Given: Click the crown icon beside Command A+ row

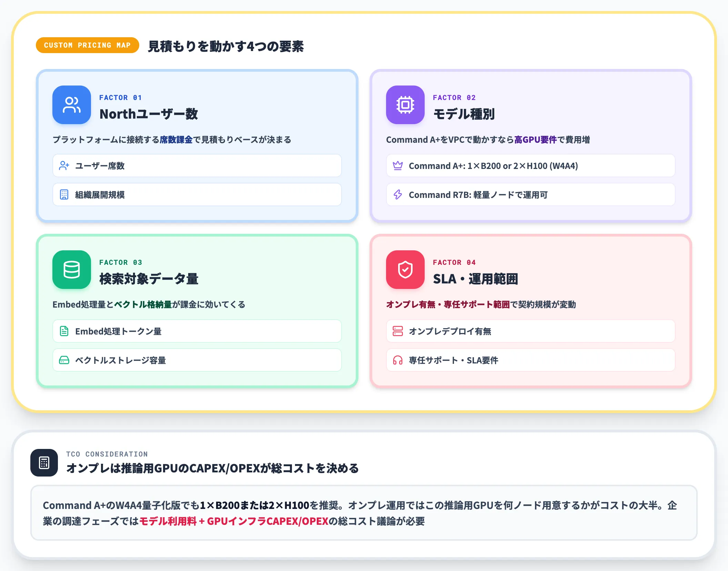Looking at the screenshot, I should [398, 166].
